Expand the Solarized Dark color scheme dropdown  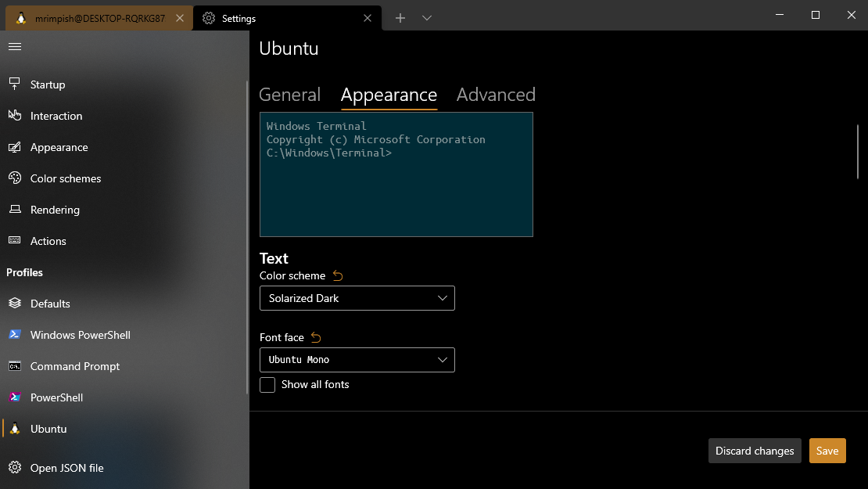pos(357,298)
